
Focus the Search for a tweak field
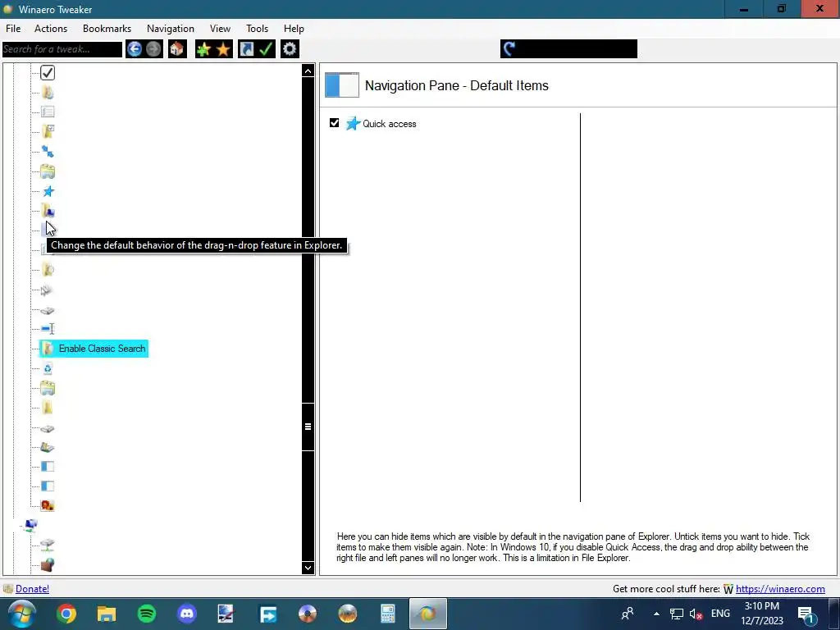62,49
